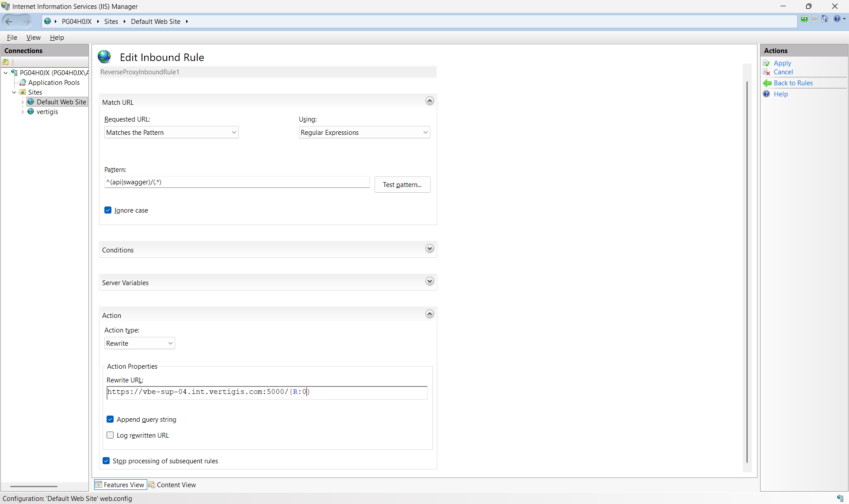Click the Cancel action icon
Screen dimensions: 849x504
tap(767, 72)
